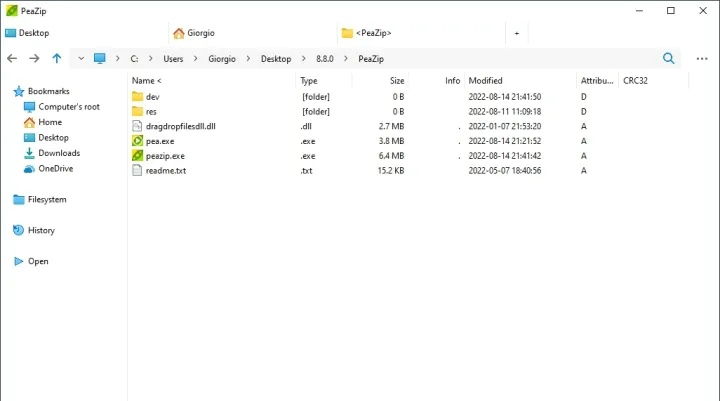Sort by the Type column header

(x=309, y=80)
